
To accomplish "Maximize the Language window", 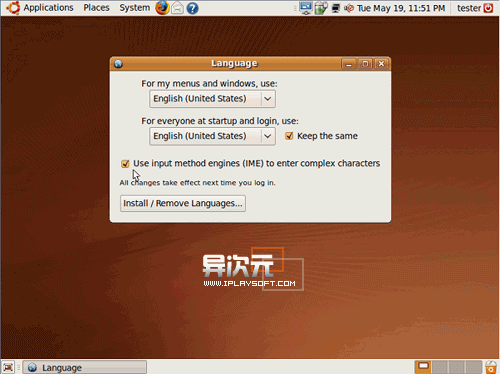I will 365,64.
